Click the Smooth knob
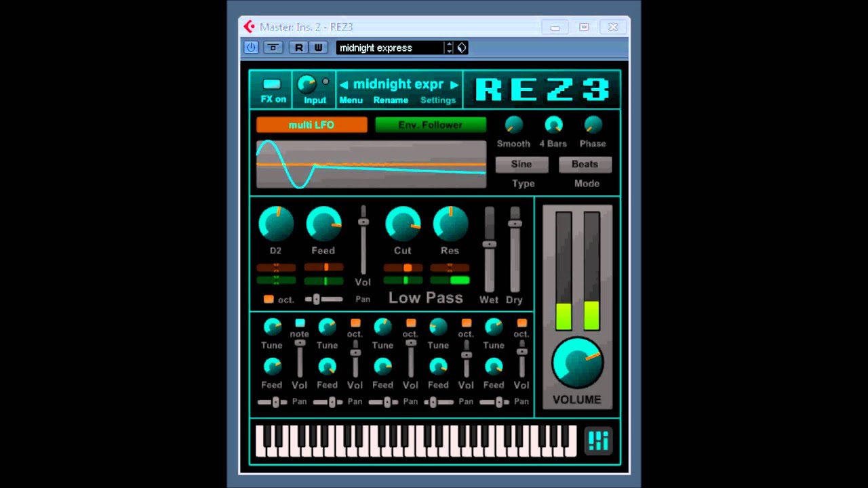This screenshot has height=488, width=868. (x=514, y=125)
